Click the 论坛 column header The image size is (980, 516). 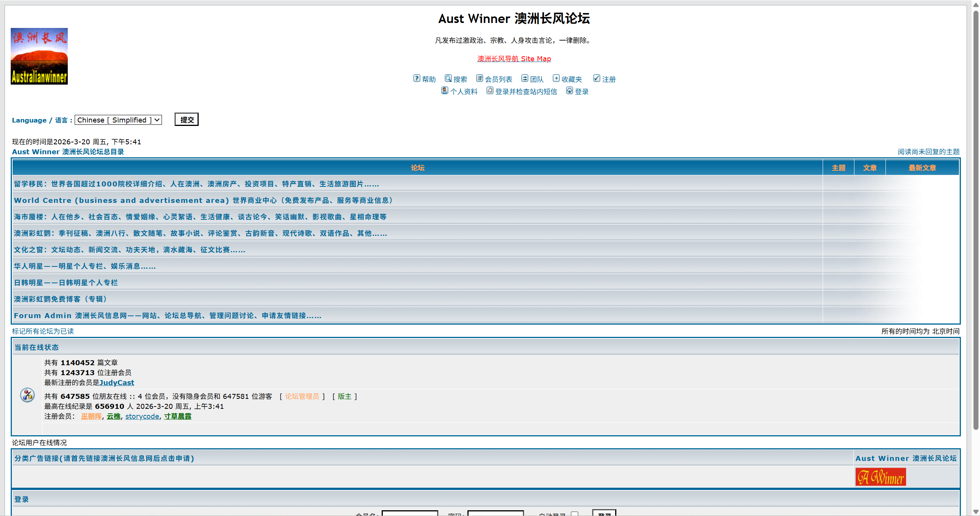418,168
